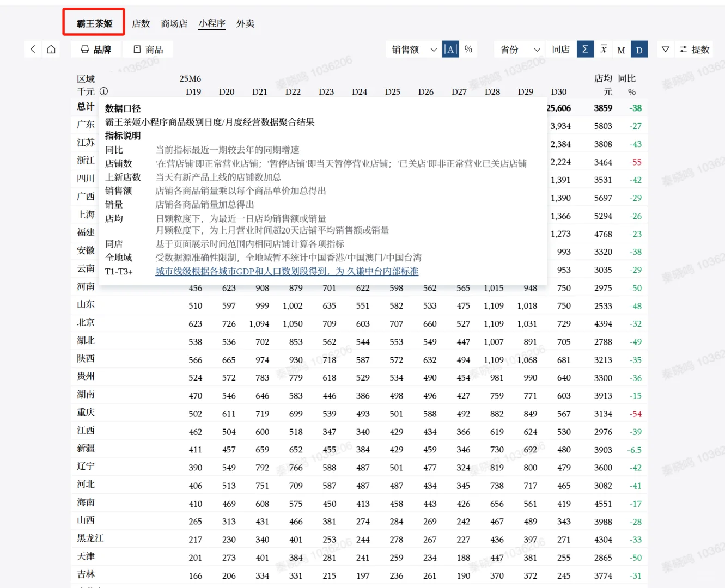Switch to the 店数 tab
This screenshot has height=588, width=725.
pyautogui.click(x=141, y=23)
